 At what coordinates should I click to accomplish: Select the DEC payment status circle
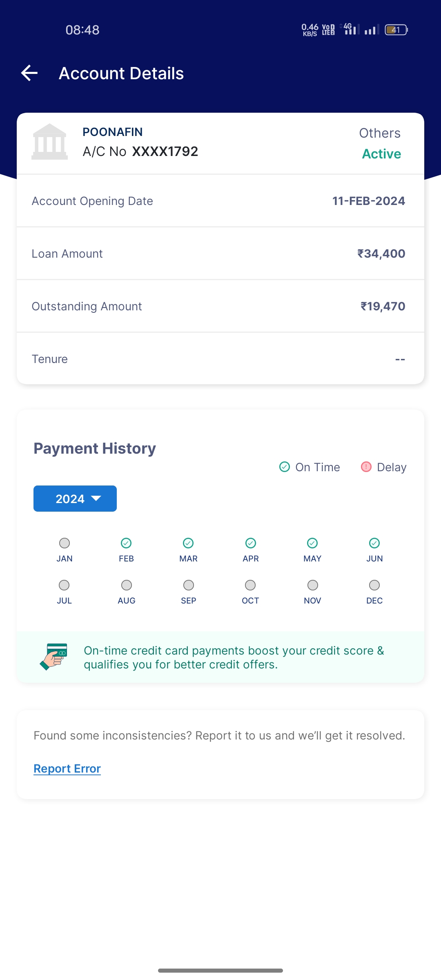(374, 585)
